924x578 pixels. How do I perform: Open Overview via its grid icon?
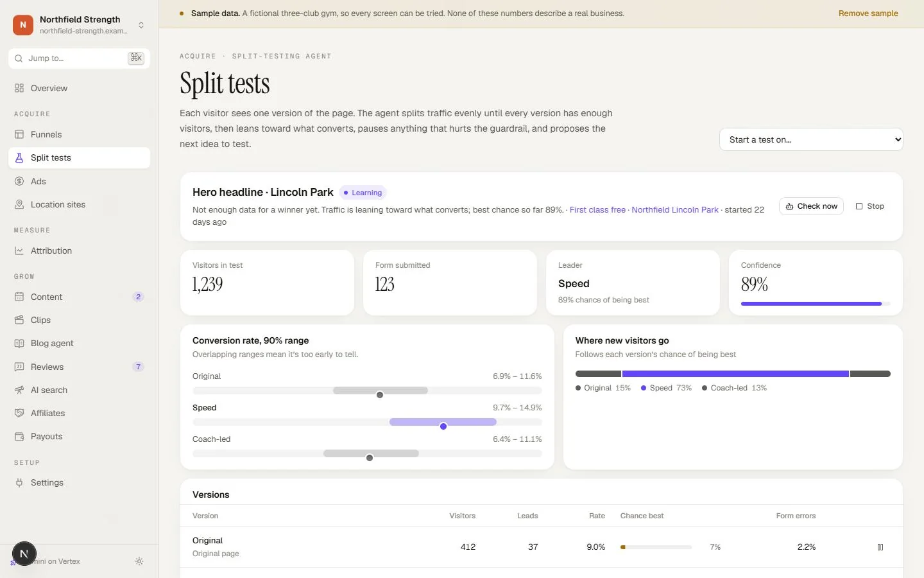point(19,88)
